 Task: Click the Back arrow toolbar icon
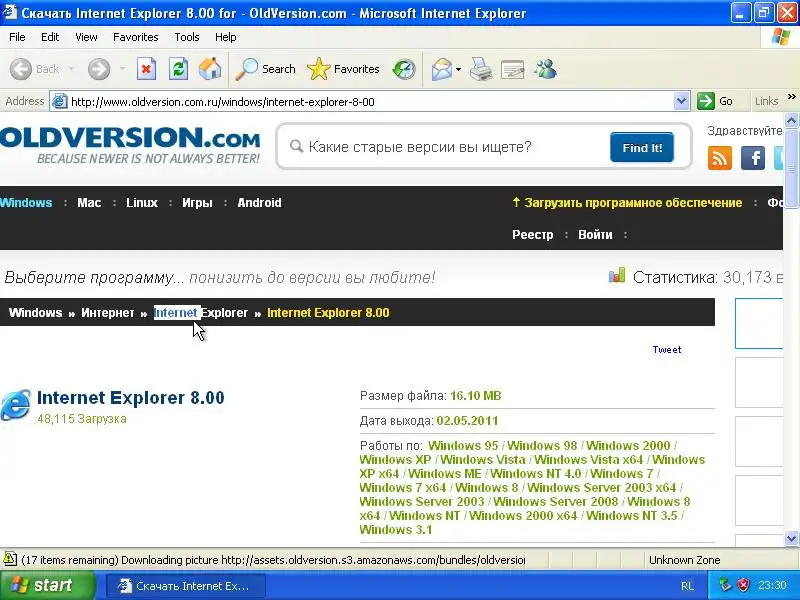(21, 69)
